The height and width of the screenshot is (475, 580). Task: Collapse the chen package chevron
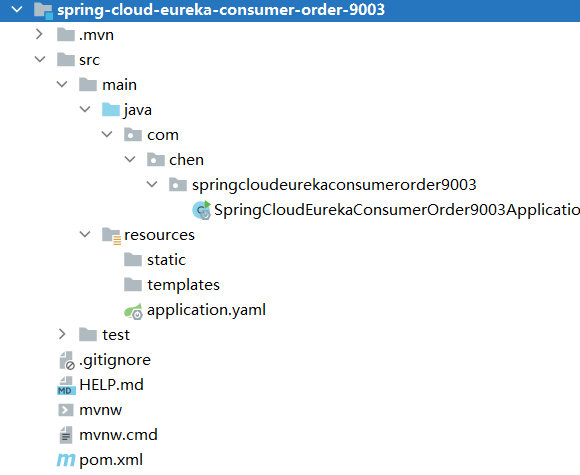[x=130, y=159]
